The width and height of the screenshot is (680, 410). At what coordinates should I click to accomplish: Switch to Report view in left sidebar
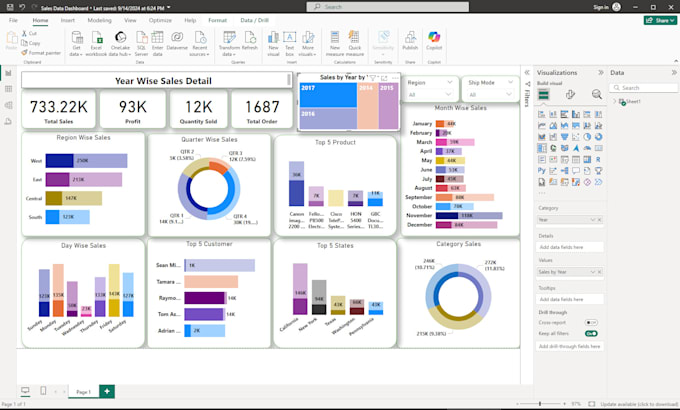coord(8,73)
